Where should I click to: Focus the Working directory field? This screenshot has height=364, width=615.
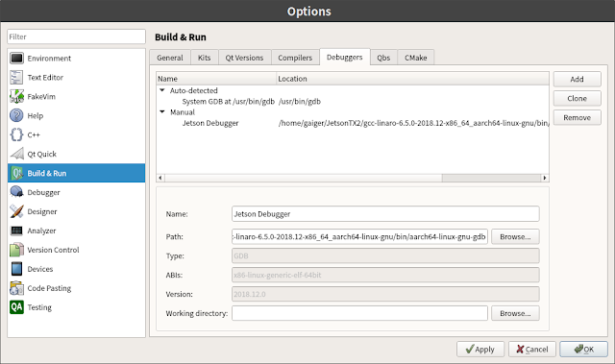359,313
